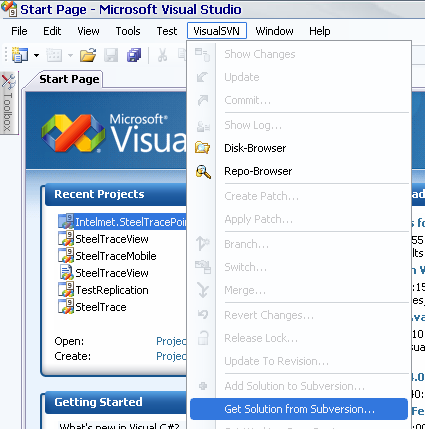Open the Toolbox side panel
The image size is (425, 429).
(x=8, y=103)
